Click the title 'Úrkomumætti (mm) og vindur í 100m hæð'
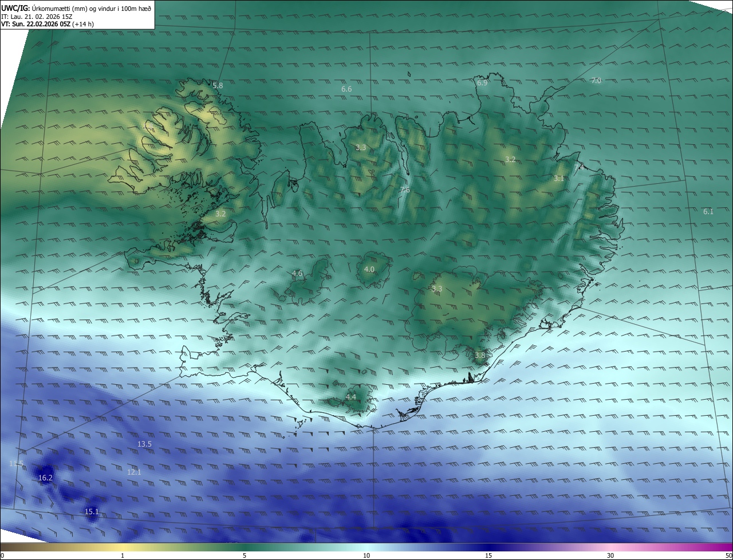 (92, 8)
